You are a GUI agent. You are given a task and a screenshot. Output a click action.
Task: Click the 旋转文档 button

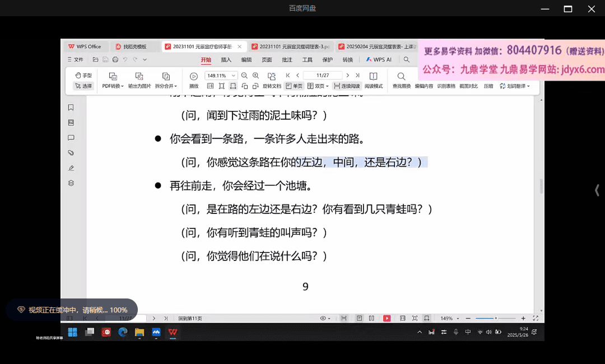(272, 86)
